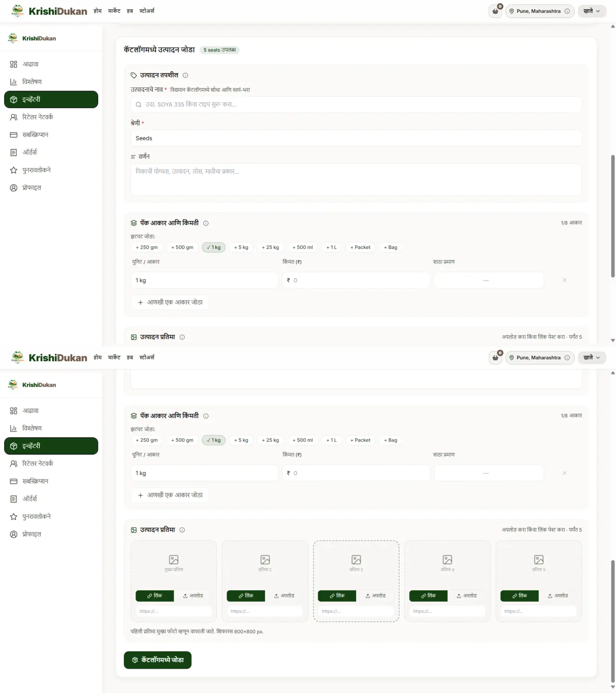
Task: Open ऑर्डर्स in the upper sidebar
Action: tap(51, 152)
